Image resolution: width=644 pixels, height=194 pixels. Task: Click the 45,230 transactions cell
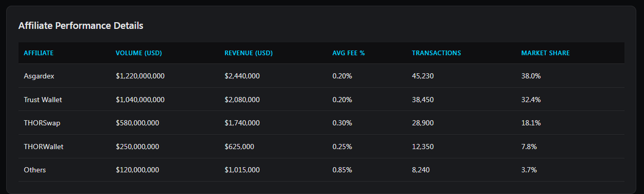[x=423, y=76]
